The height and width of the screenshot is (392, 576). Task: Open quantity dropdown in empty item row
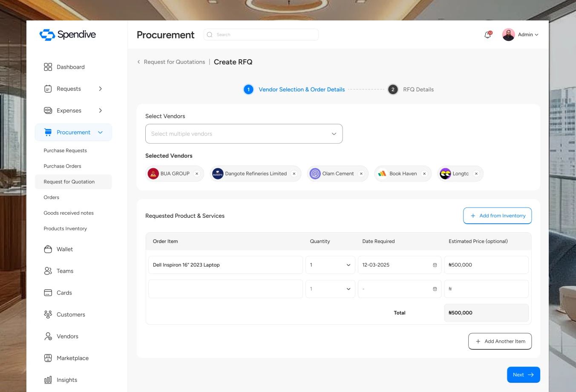pyautogui.click(x=330, y=289)
